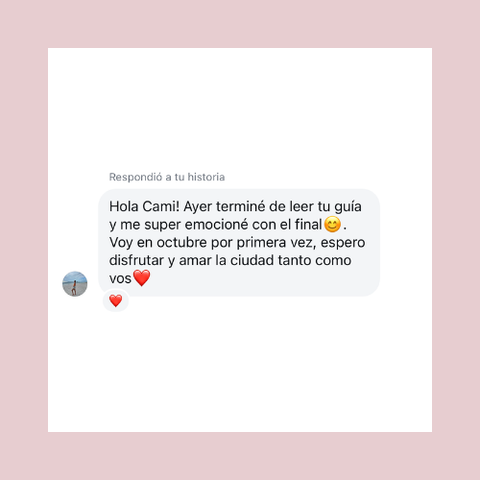Click the word "terminé" in the message
This screenshot has width=480, height=480.
pos(240,207)
